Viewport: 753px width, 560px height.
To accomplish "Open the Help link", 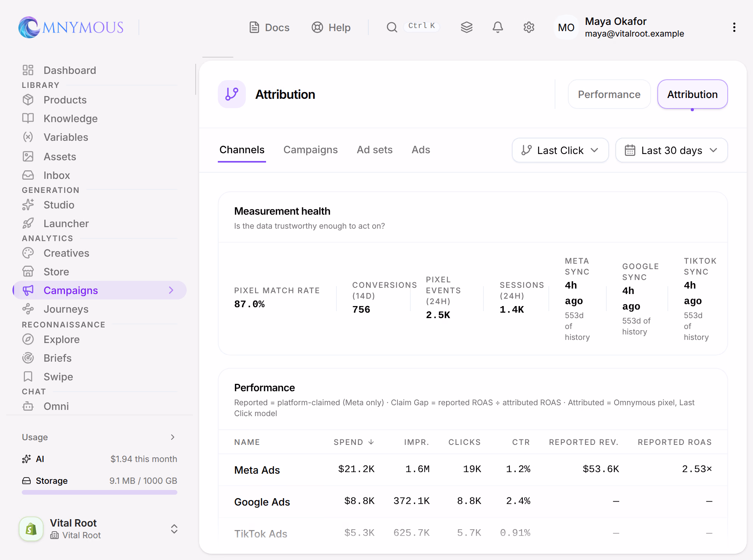I will coord(331,27).
